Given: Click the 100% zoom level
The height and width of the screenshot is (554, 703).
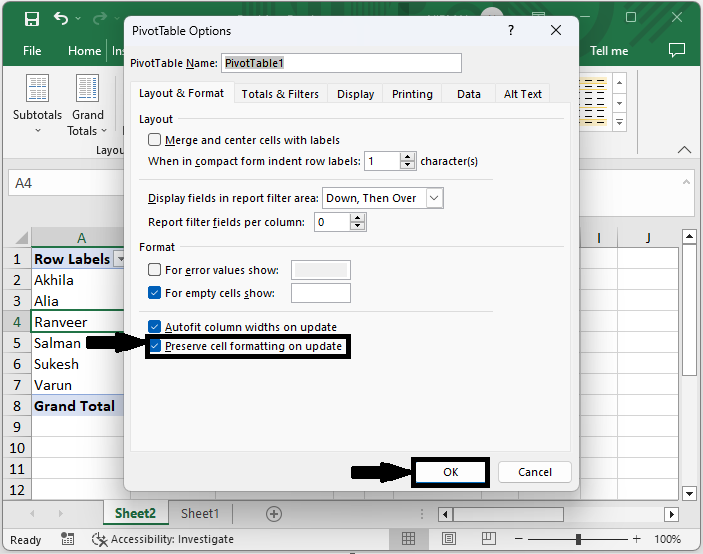Looking at the screenshot, I should pos(668,539).
